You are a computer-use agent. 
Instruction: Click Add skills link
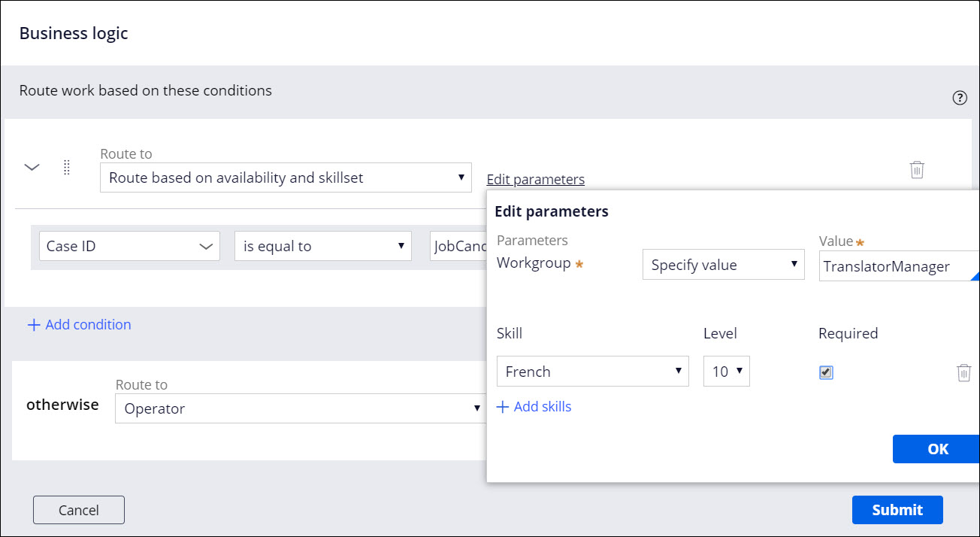[534, 407]
